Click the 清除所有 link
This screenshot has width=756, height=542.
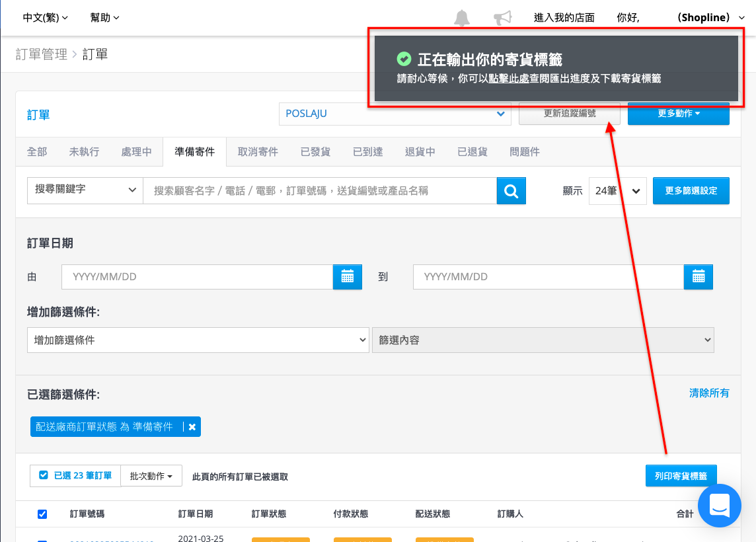(x=708, y=393)
